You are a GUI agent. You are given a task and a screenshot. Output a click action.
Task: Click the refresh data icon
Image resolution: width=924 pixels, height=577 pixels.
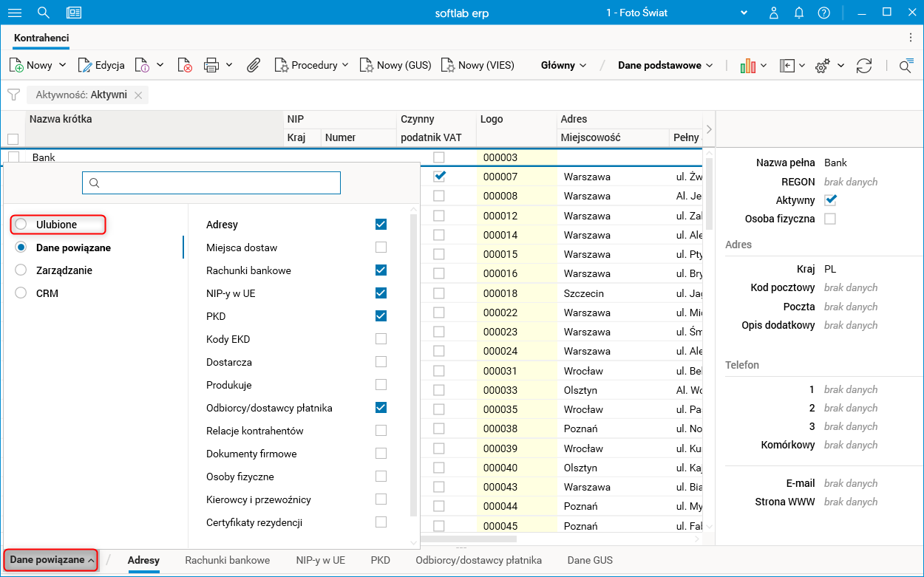pos(864,66)
